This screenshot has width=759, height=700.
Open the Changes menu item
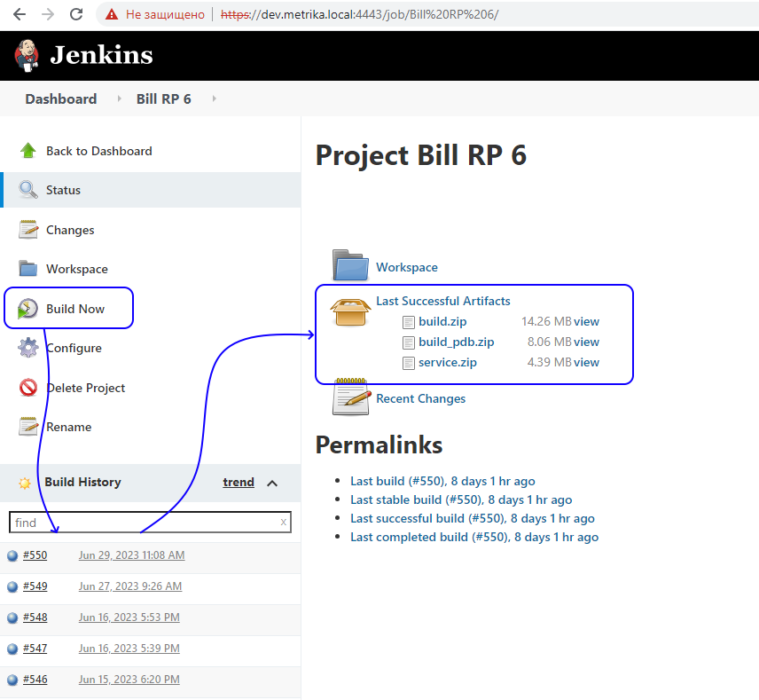(x=70, y=230)
